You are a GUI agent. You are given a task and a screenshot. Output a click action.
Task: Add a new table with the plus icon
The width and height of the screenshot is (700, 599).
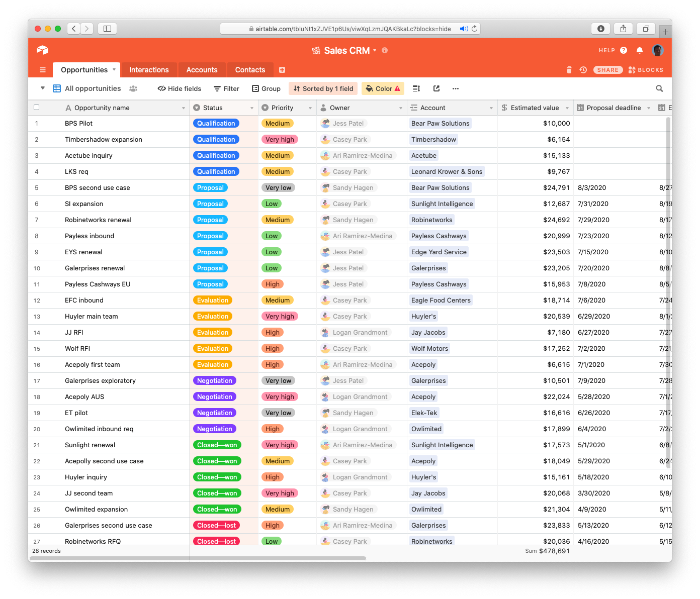(282, 70)
